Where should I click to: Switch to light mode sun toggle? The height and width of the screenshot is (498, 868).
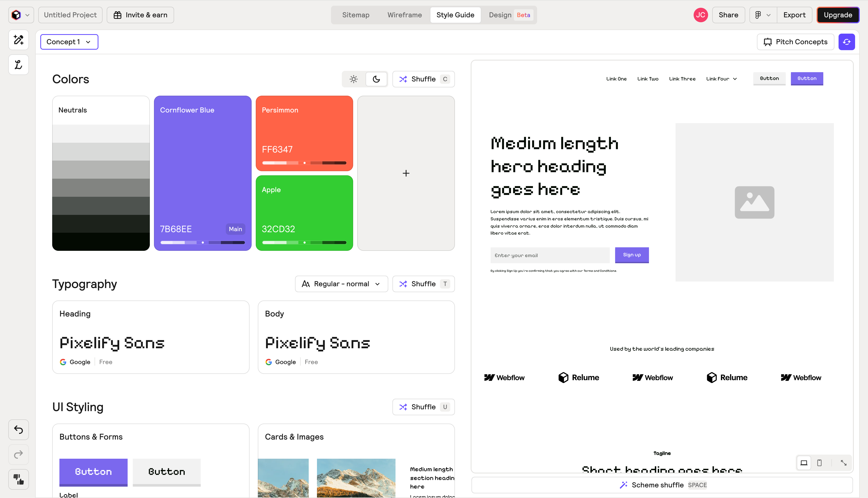[354, 79]
